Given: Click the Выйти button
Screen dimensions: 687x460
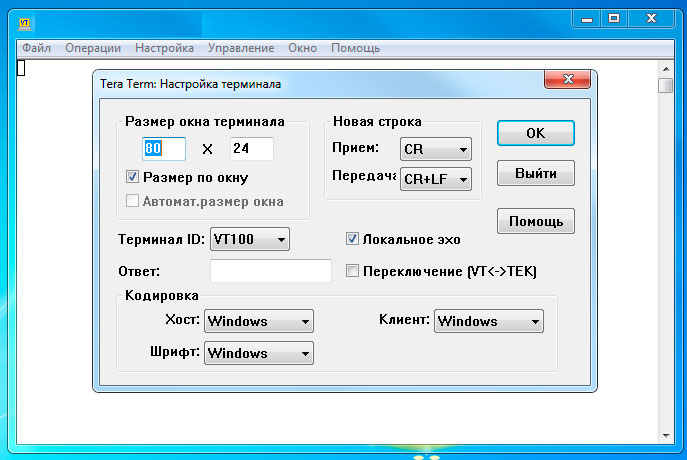Looking at the screenshot, I should coord(535,172).
